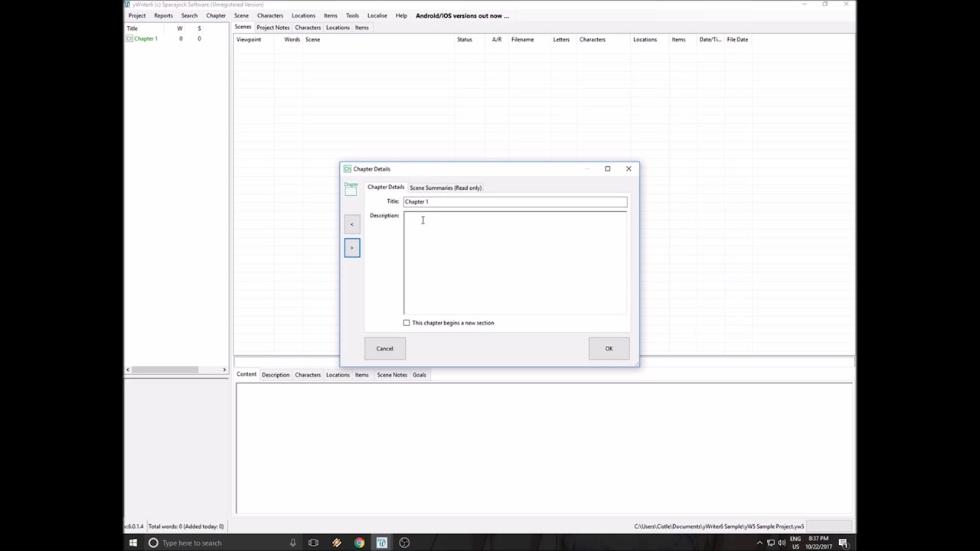Screen dimensions: 980x551
Task: Open the Locations menu in menu bar
Action: click(303, 15)
